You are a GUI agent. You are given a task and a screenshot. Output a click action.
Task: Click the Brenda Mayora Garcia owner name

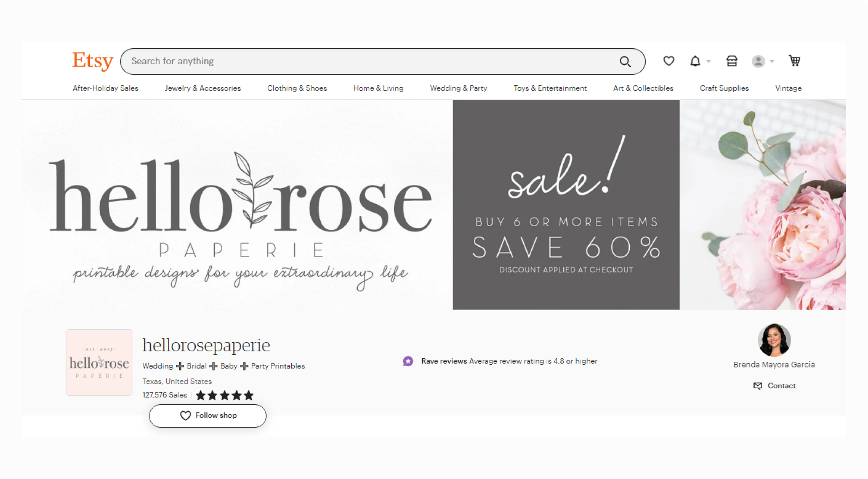[774, 365]
